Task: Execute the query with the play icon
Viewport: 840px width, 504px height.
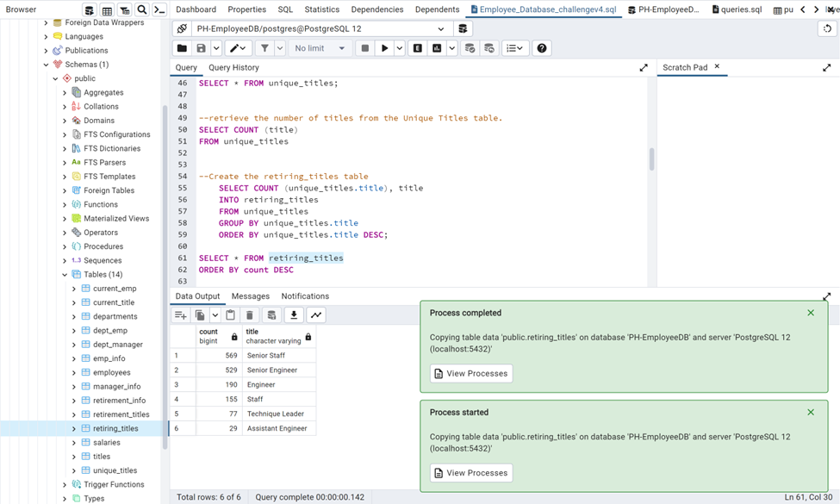Action: tap(386, 48)
